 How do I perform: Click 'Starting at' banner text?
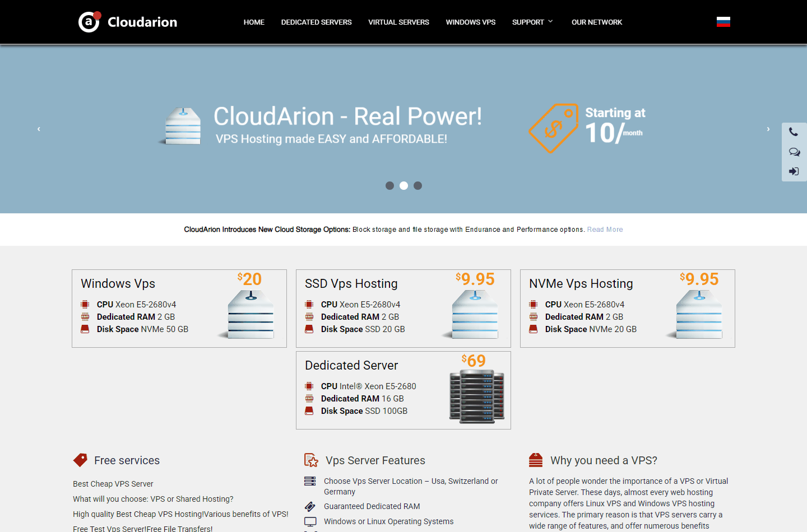click(x=615, y=113)
